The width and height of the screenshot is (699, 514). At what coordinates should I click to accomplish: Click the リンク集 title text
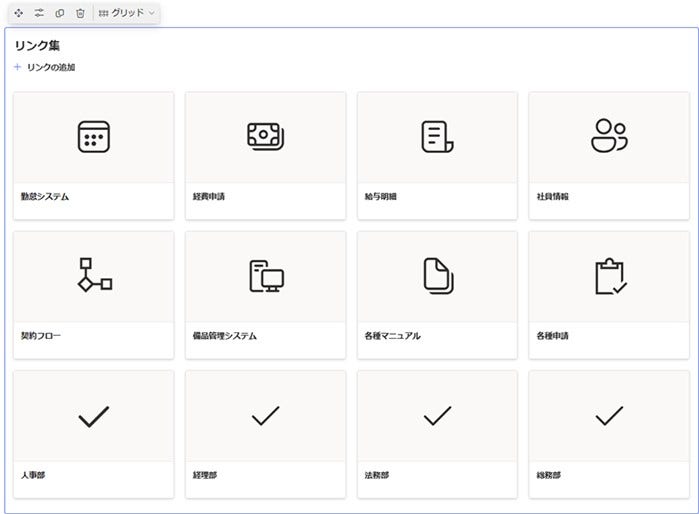[37, 45]
